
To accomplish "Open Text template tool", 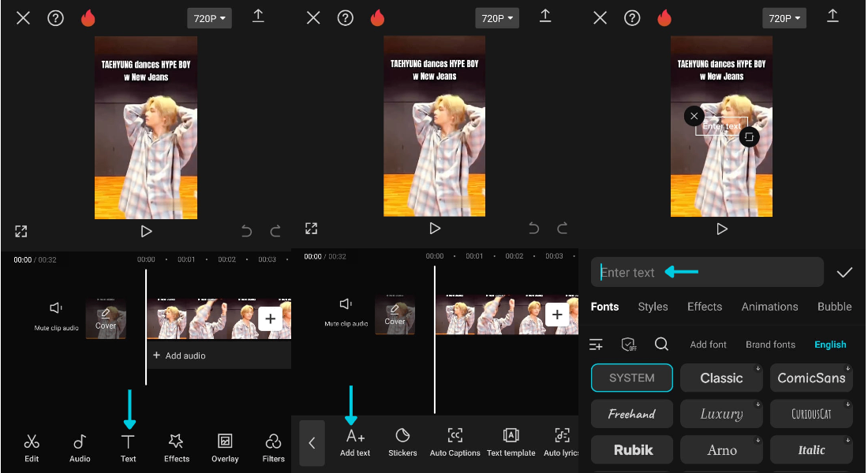I will 511,443.
